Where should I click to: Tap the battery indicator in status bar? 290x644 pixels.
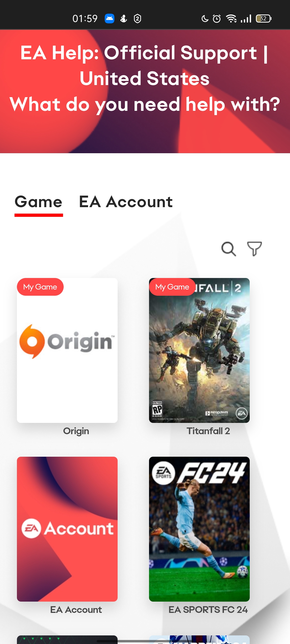coord(264,19)
